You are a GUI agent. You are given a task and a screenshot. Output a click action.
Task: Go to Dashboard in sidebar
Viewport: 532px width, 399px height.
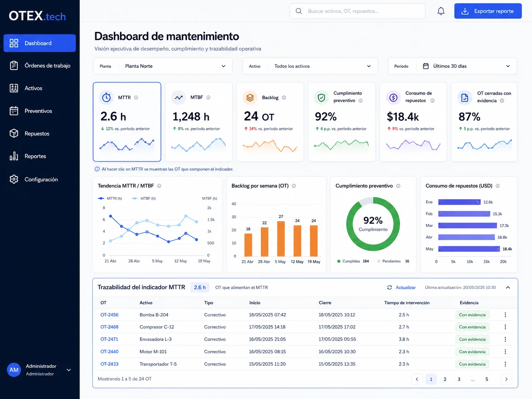(40, 43)
